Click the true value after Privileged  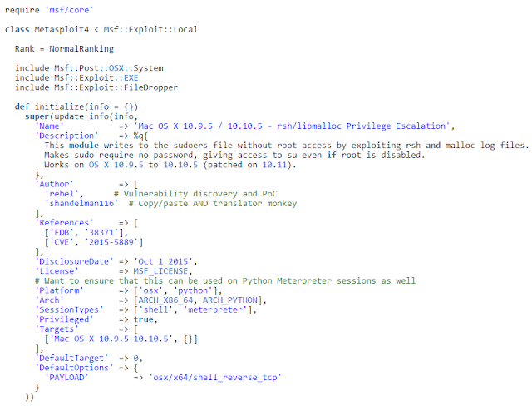click(143, 319)
